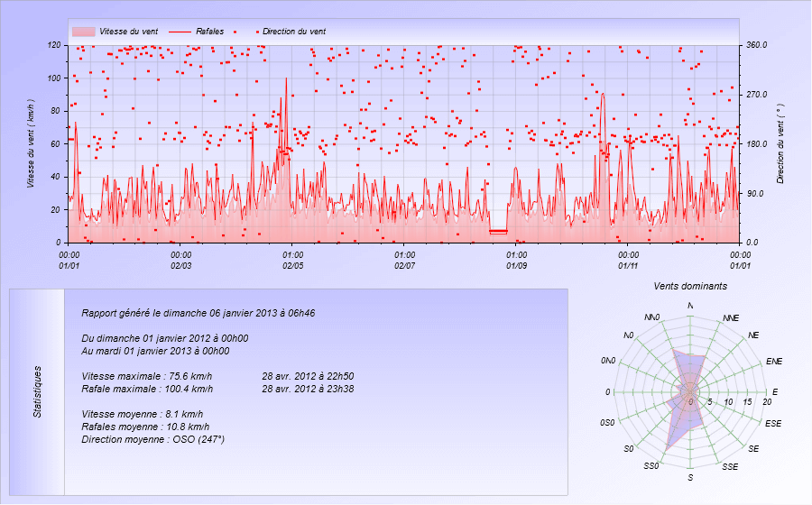Viewport: 812px width, 505px height.
Task: Click the 360.0 value on right direction axis
Action: [756, 44]
